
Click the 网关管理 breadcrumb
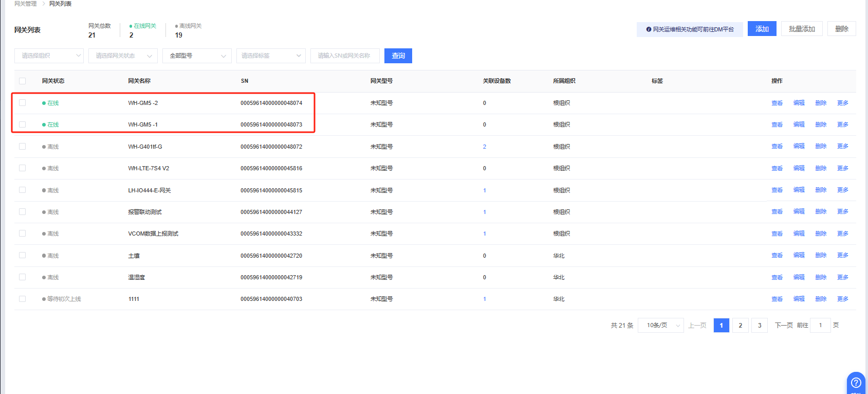(26, 4)
